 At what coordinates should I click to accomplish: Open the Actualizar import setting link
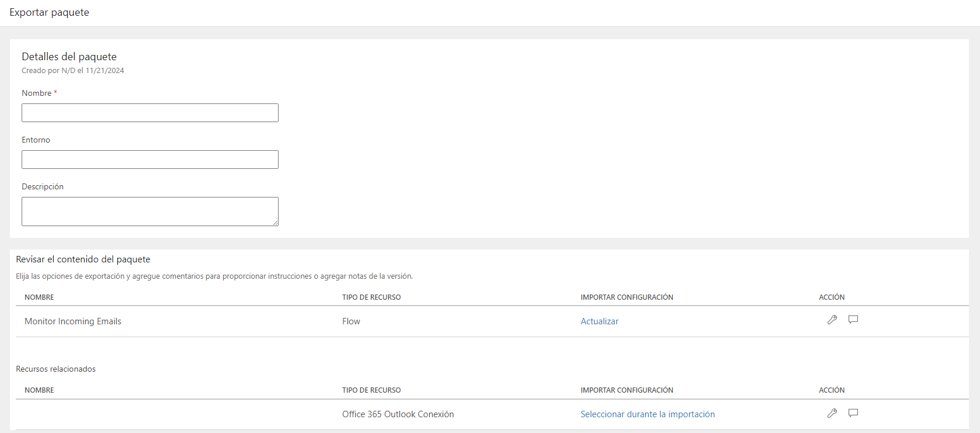(599, 321)
